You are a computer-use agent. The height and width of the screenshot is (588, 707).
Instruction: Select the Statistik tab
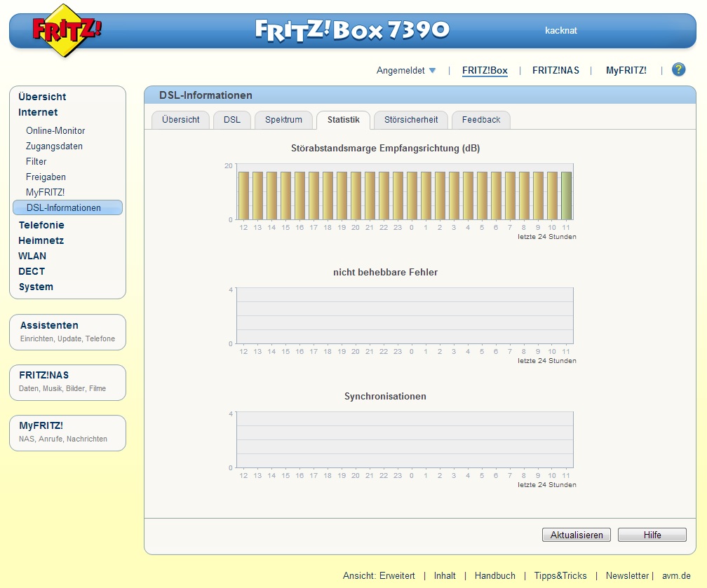[343, 120]
